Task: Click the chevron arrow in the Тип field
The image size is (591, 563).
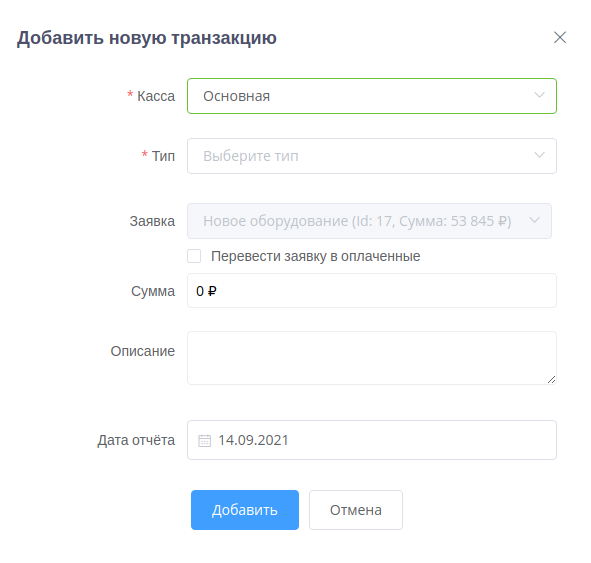Action: pyautogui.click(x=539, y=155)
